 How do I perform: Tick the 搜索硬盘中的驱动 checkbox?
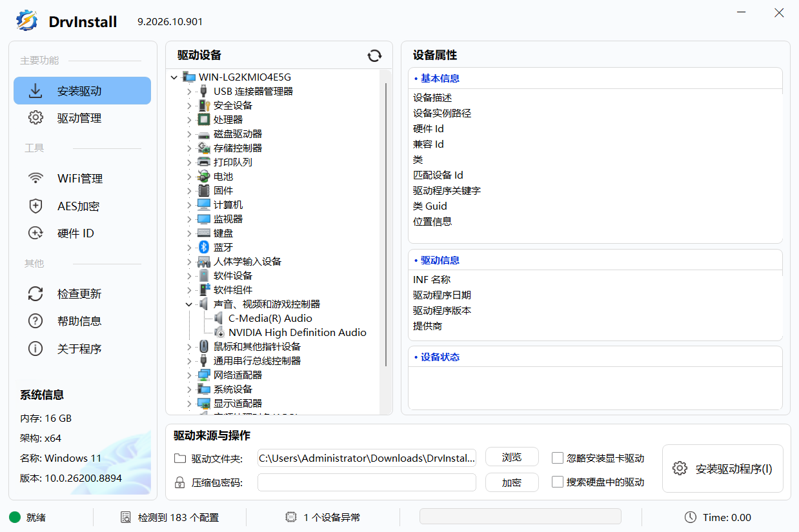tap(558, 482)
